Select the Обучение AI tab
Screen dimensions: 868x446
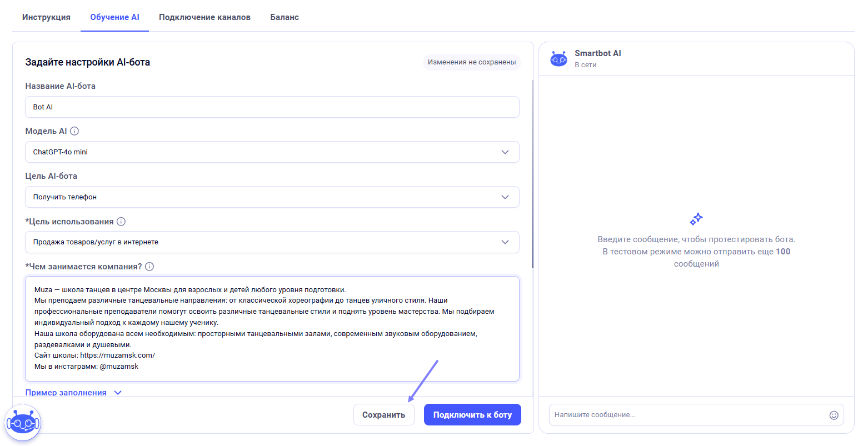pos(114,17)
